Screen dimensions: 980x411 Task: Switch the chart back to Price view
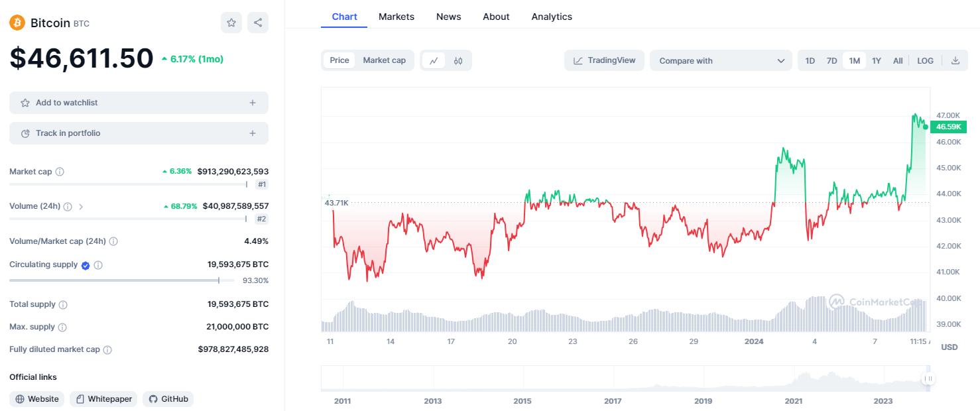(339, 60)
